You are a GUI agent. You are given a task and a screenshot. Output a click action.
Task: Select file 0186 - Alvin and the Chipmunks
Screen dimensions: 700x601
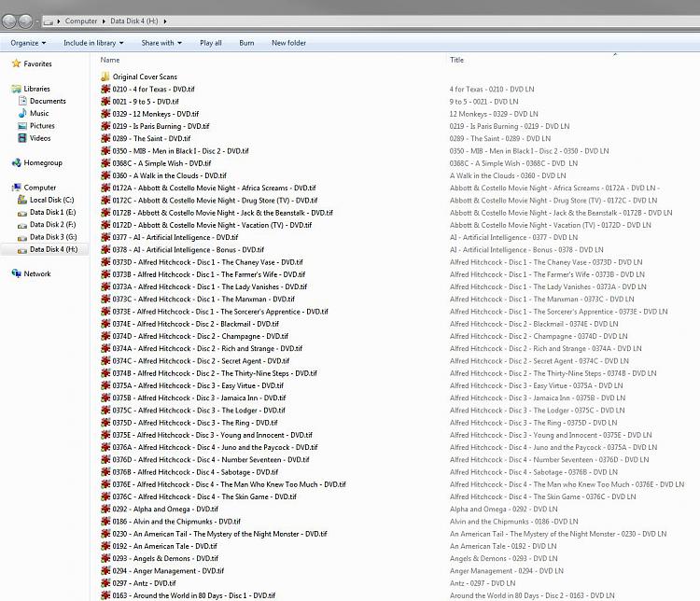(176, 522)
